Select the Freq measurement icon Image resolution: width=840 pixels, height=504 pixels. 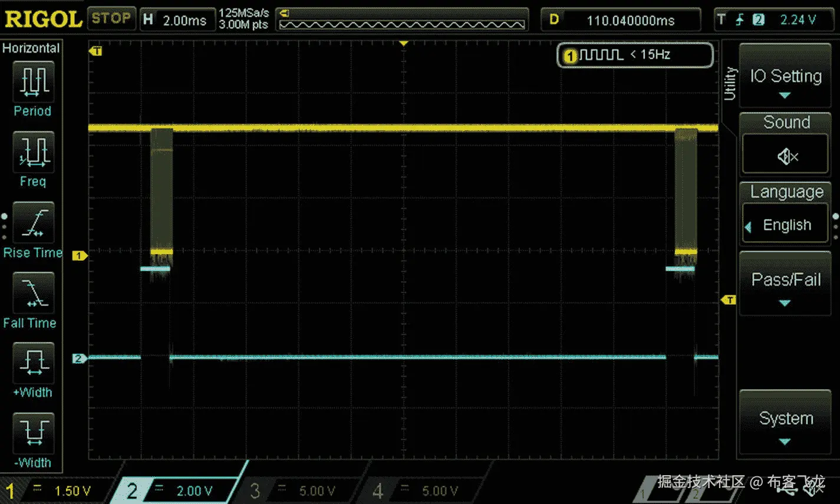coord(32,152)
